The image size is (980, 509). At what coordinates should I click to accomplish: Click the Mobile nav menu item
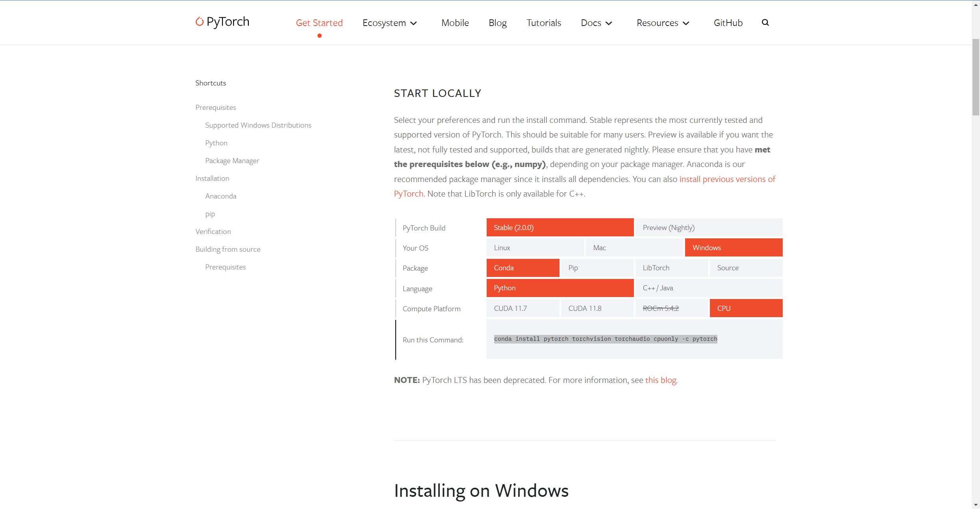(x=454, y=23)
